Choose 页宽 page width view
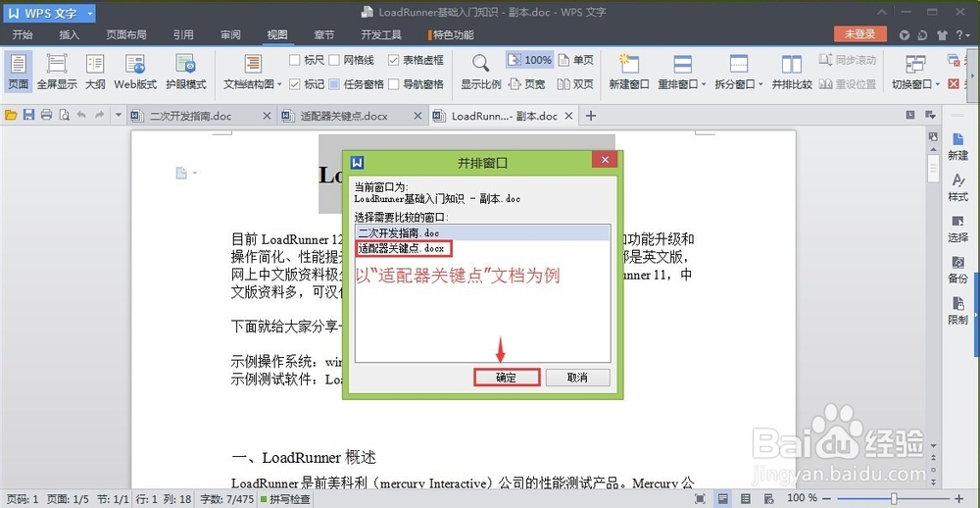 (527, 83)
